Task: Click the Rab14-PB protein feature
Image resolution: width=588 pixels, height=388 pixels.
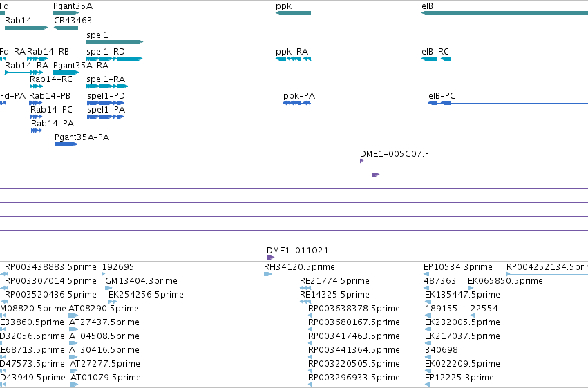Action: click(x=36, y=103)
